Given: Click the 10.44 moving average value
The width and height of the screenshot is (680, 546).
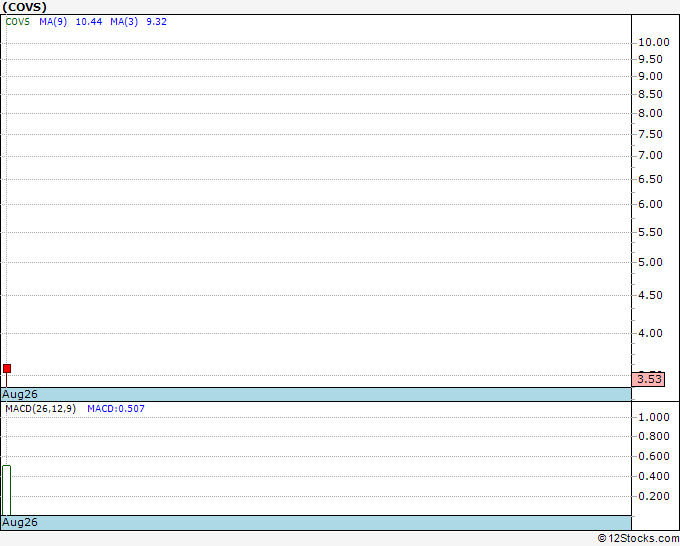Looking at the screenshot, I should [89, 22].
